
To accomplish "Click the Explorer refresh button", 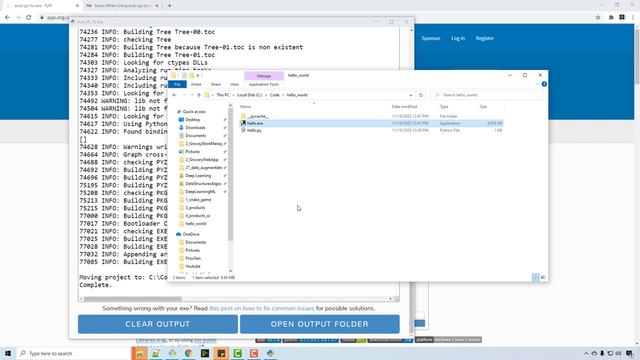I will [421, 95].
